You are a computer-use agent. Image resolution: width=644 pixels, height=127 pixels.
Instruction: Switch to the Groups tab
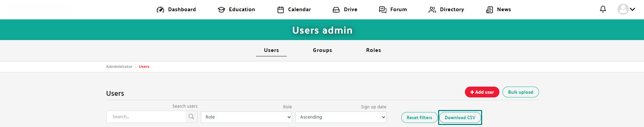pyautogui.click(x=322, y=50)
